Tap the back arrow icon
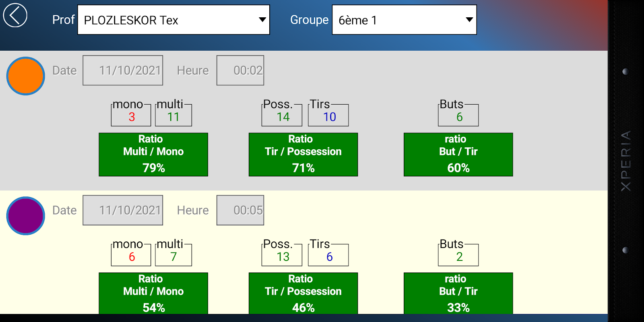Screen dimensions: 644x322 (x=15, y=16)
